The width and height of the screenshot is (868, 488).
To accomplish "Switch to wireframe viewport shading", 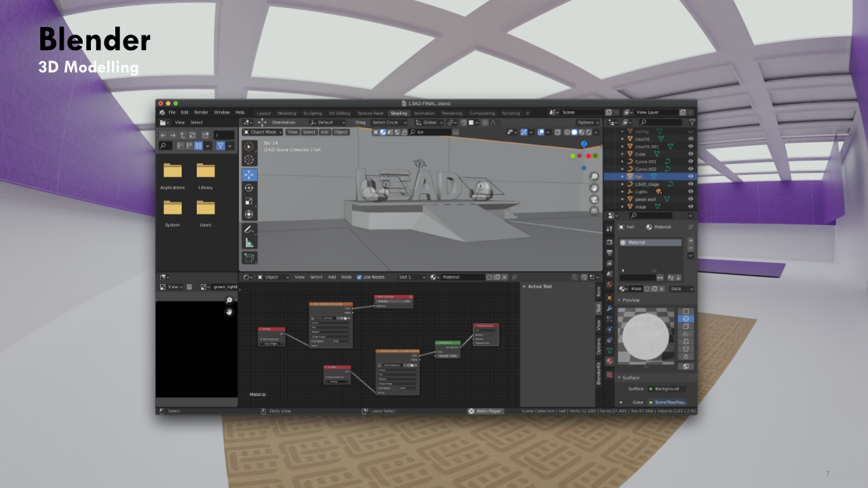I will (566, 132).
